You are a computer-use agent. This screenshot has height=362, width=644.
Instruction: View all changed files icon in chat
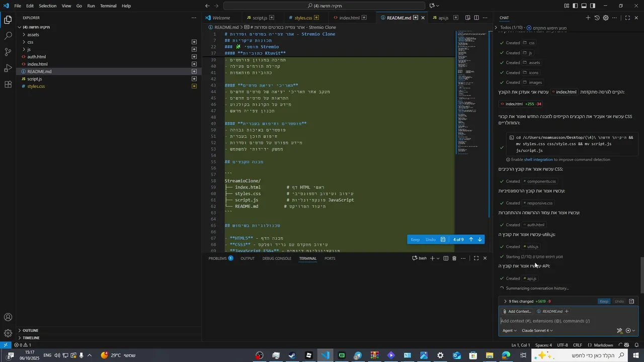[x=631, y=302]
